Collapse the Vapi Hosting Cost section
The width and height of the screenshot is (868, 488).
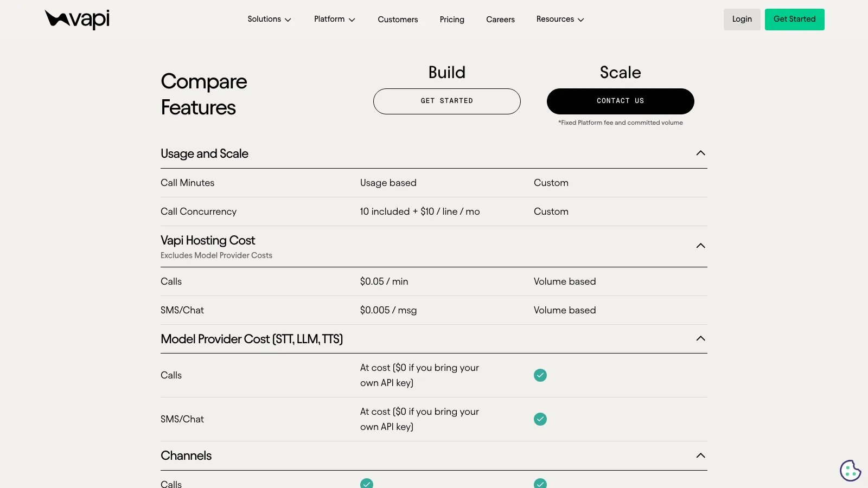(x=700, y=246)
